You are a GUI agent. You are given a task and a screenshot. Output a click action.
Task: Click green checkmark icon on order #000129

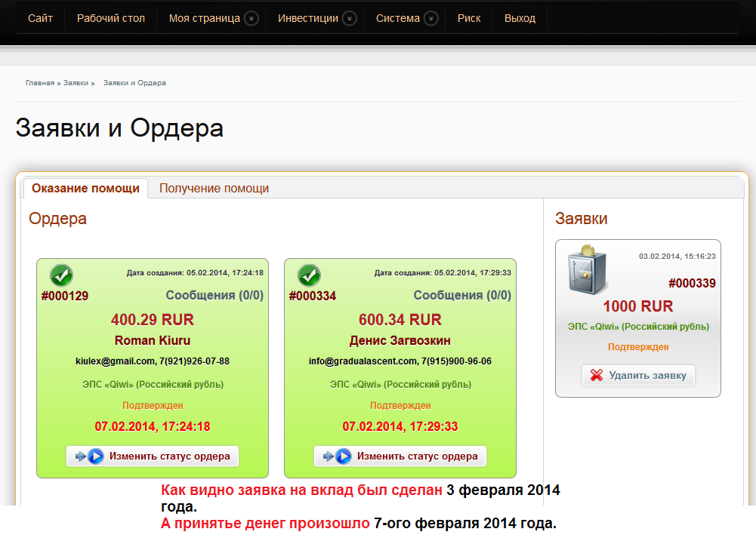point(61,275)
